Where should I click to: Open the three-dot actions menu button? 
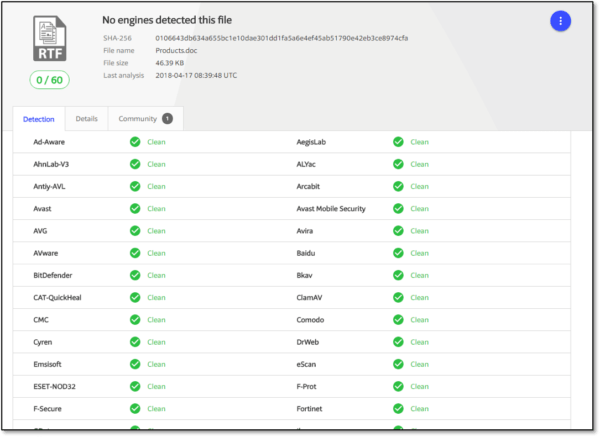tap(560, 21)
